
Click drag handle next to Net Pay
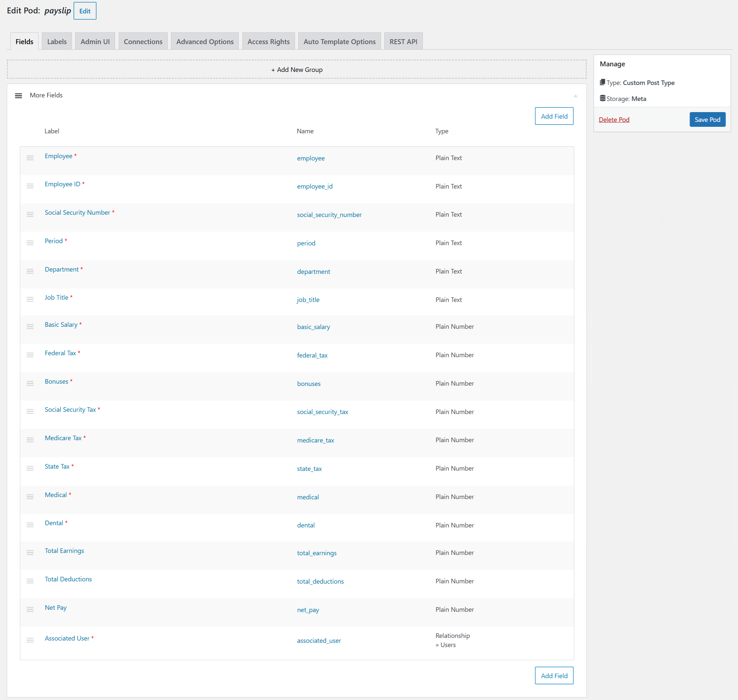30,609
